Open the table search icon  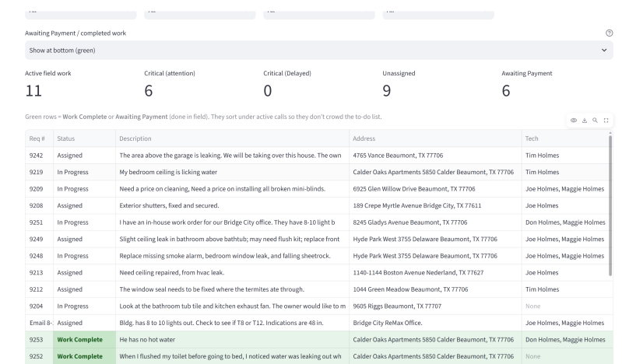coord(595,120)
